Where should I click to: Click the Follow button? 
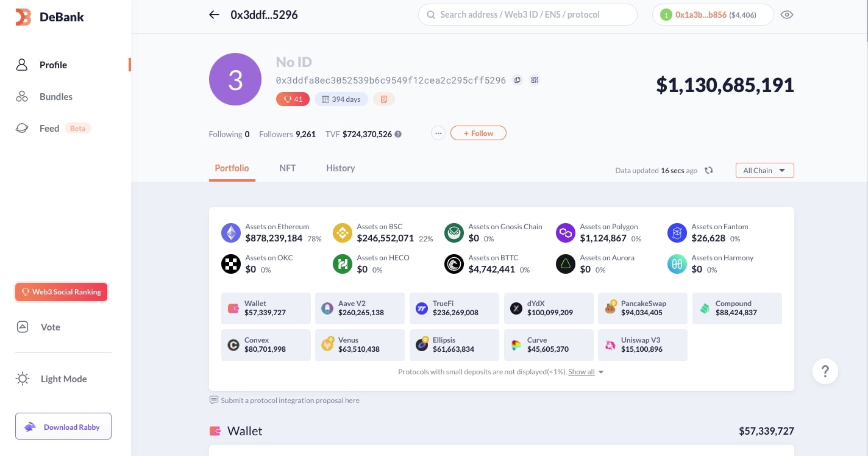pyautogui.click(x=478, y=133)
